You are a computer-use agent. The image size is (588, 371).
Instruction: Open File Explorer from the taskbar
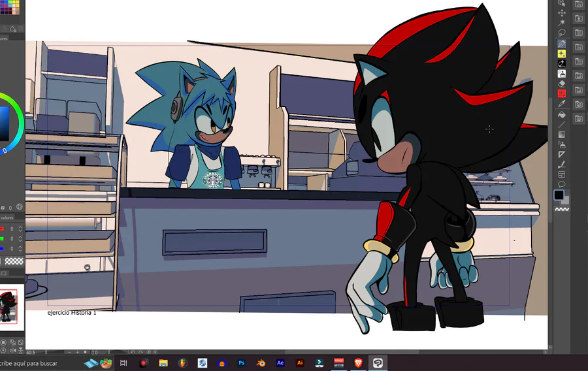click(163, 363)
